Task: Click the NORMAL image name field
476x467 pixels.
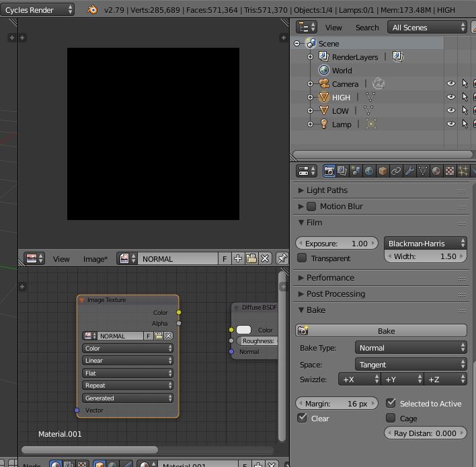Action: pyautogui.click(x=178, y=259)
